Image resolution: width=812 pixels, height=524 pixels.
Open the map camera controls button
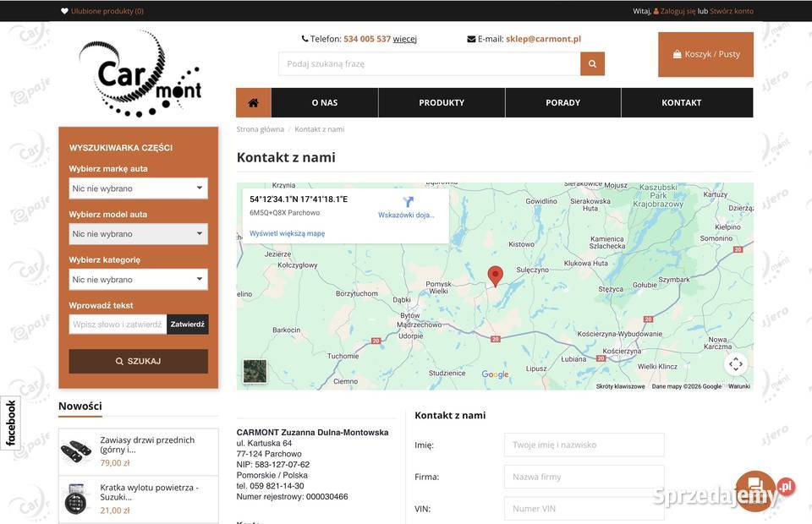(x=736, y=364)
